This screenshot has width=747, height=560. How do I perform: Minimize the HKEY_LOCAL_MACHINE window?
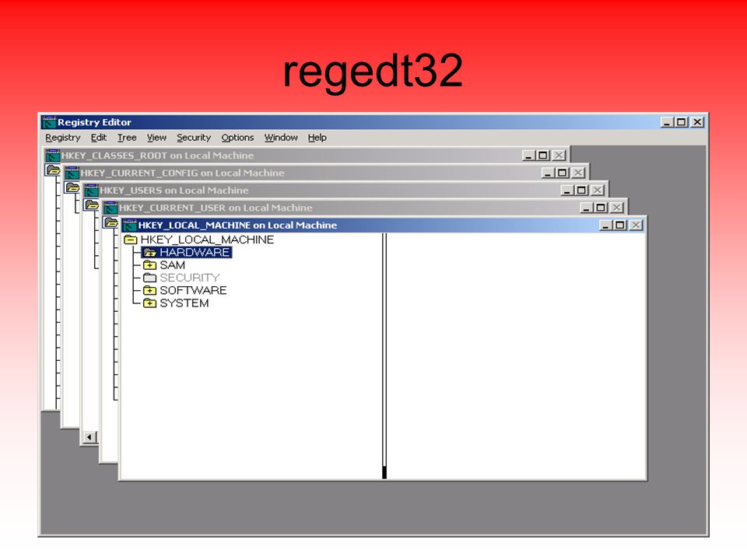tap(605, 226)
